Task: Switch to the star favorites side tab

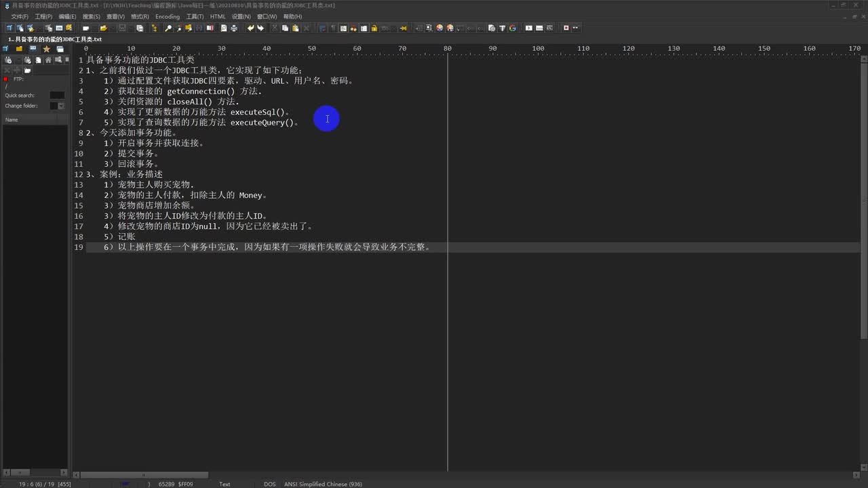Action: click(x=46, y=49)
